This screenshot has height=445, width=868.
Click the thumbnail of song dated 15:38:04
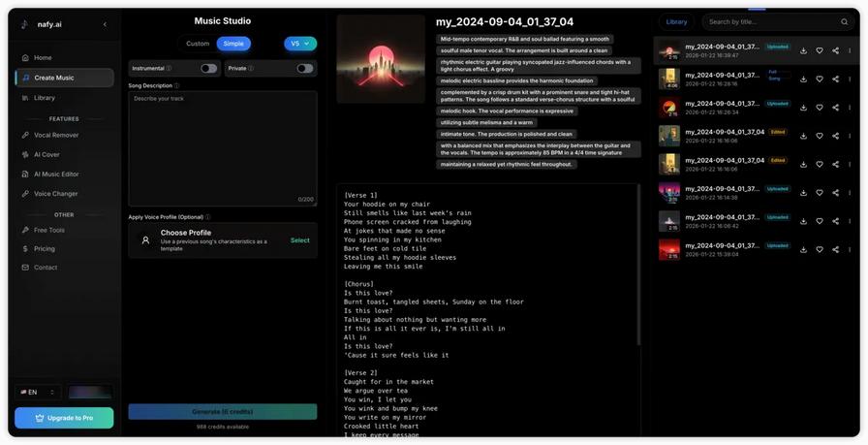click(x=669, y=249)
